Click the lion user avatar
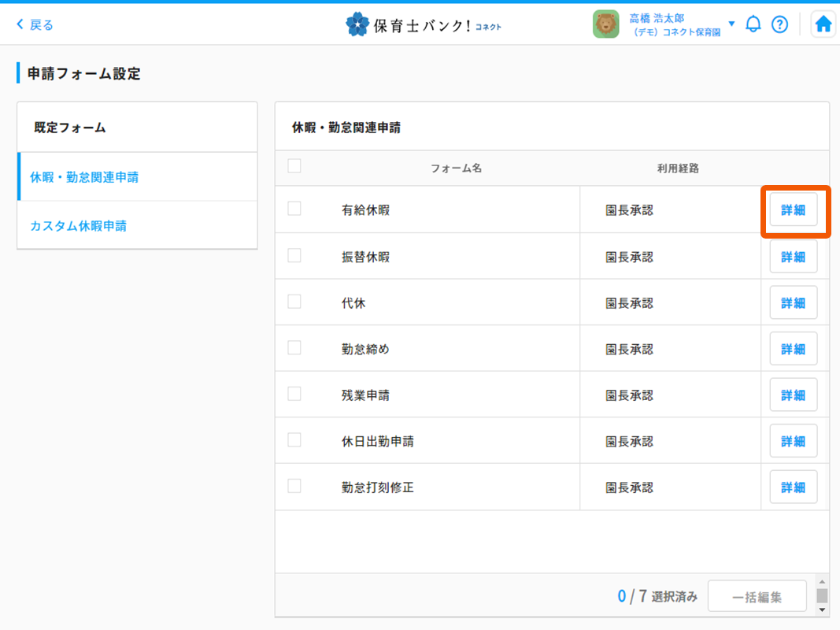 (x=605, y=24)
